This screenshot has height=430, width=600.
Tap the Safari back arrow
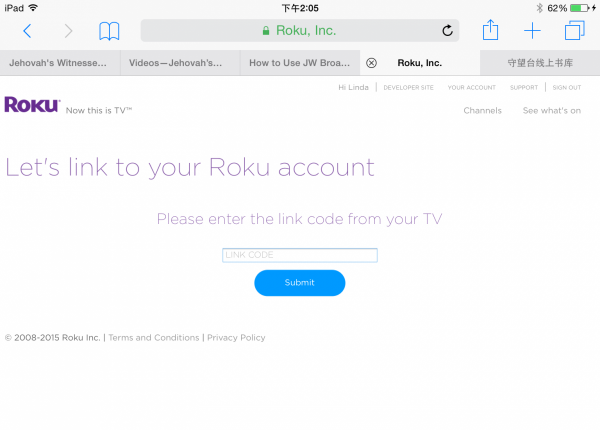click(27, 31)
